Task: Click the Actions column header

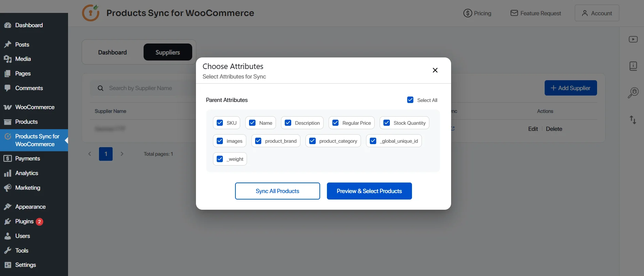Action: click(545, 111)
